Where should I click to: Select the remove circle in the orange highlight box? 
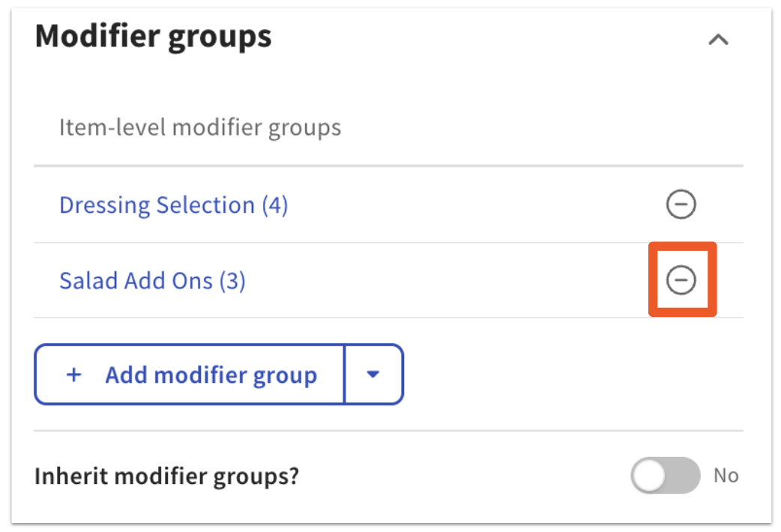pos(681,279)
